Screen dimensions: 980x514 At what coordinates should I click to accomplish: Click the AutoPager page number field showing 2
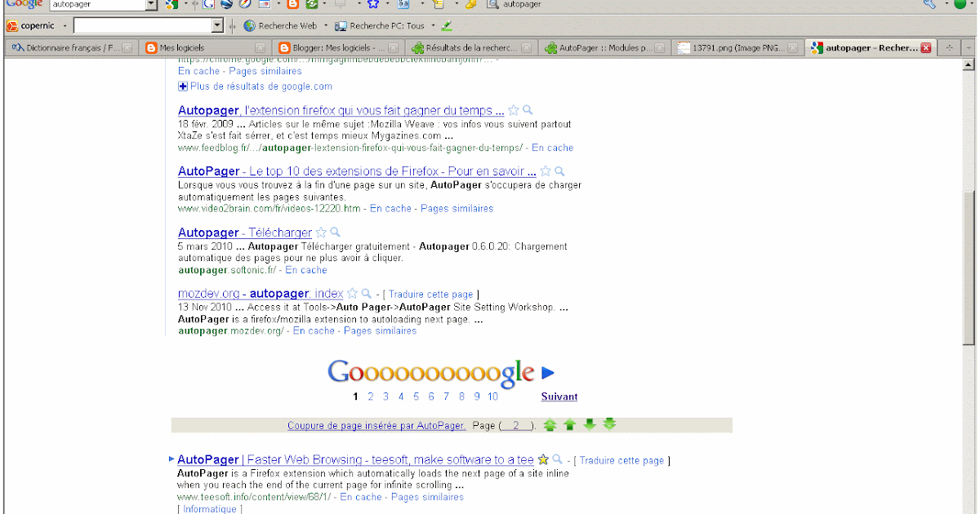[516, 426]
